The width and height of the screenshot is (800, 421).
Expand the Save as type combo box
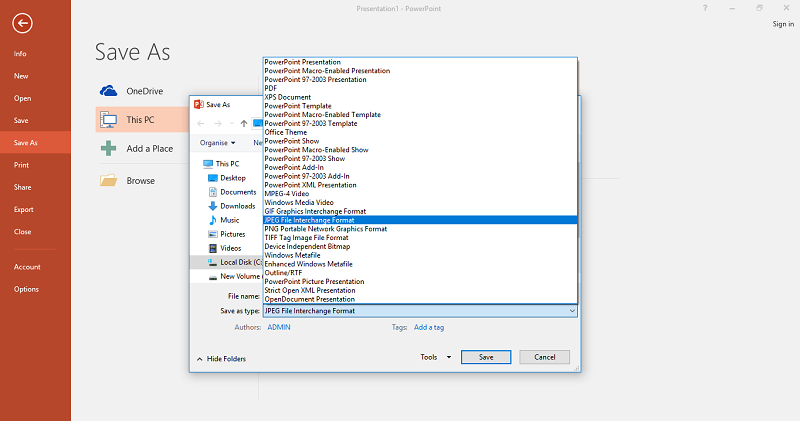tap(420, 311)
